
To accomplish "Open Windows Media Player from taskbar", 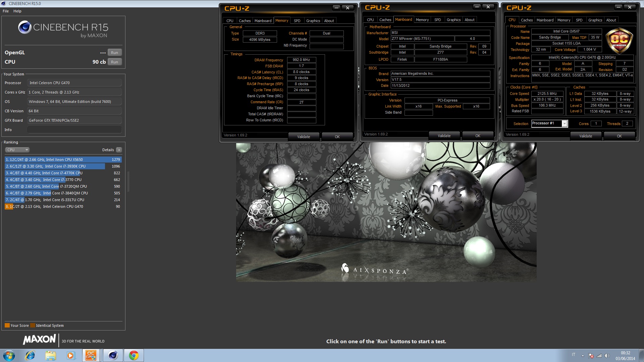I will 71,355.
